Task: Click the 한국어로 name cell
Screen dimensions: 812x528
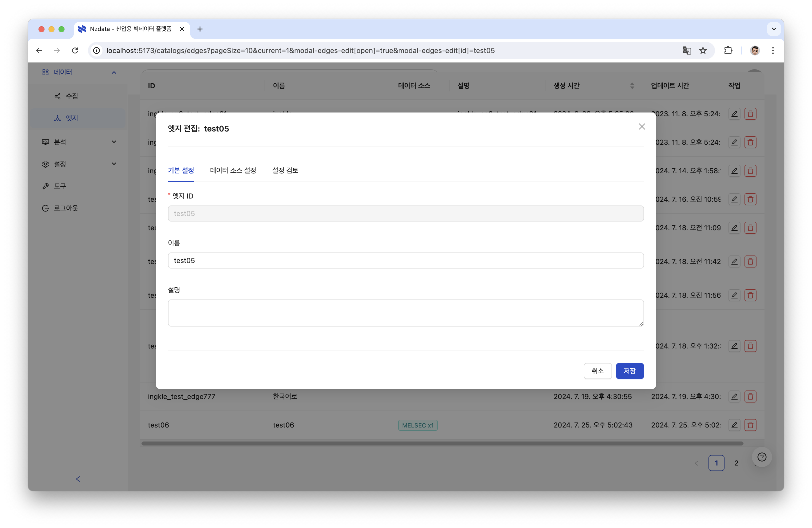Action: click(x=285, y=396)
